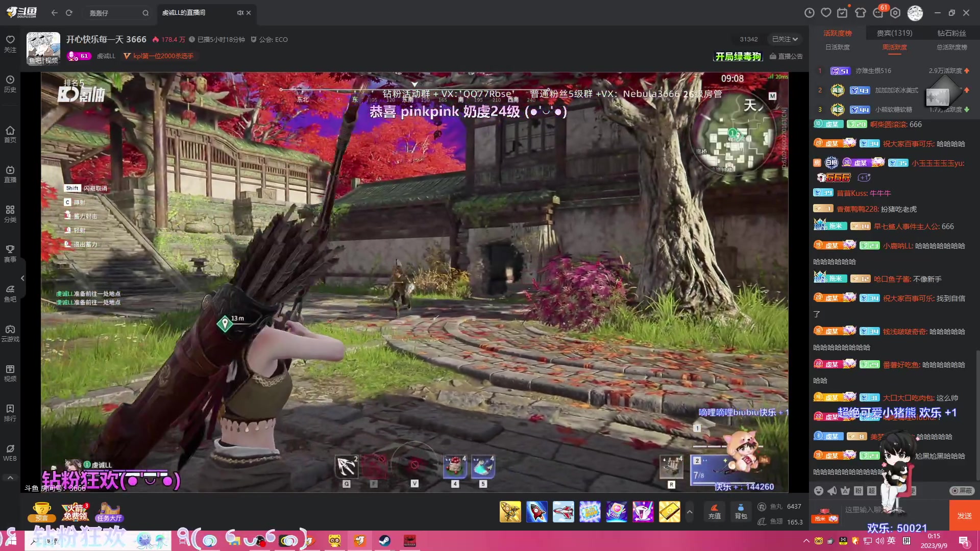Open the 背包 backpack

click(x=741, y=512)
